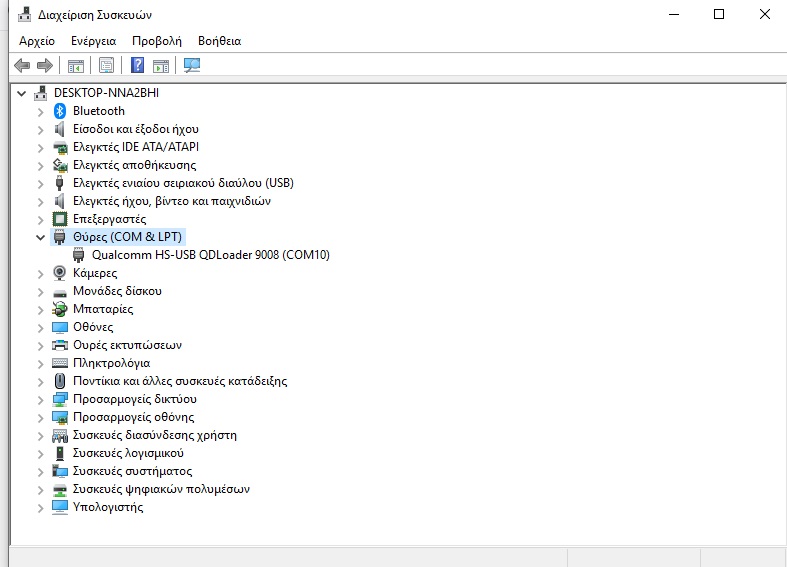Screen dimensions: 787x567
Task: Click the Κάμερες webcam icon
Action: coord(60,273)
